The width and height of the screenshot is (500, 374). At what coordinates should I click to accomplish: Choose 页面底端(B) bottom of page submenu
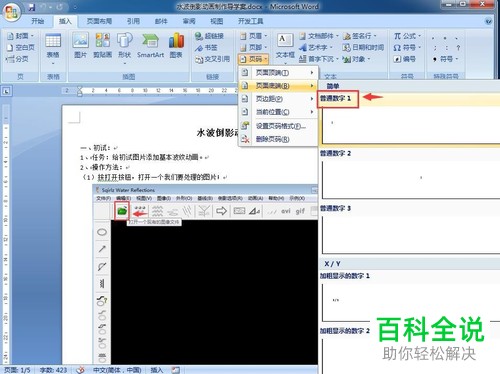278,86
